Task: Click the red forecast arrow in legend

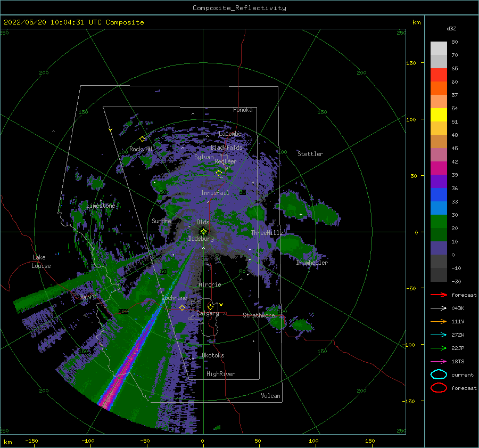Action: (x=439, y=295)
